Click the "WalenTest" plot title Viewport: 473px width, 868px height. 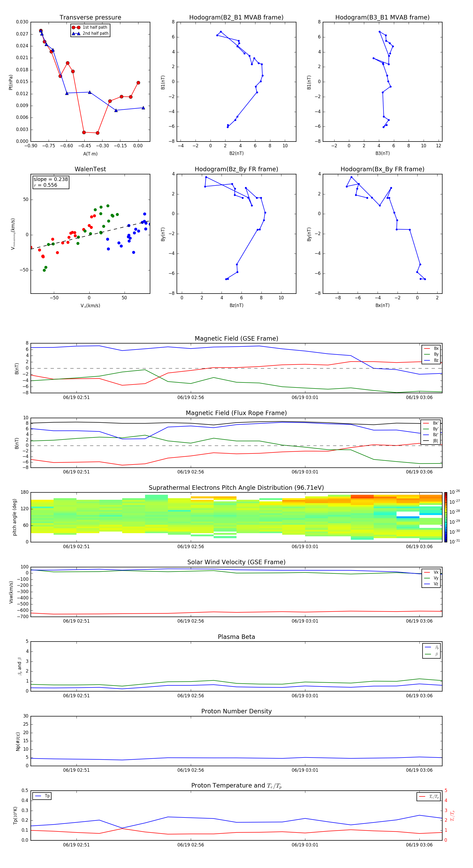click(x=90, y=169)
